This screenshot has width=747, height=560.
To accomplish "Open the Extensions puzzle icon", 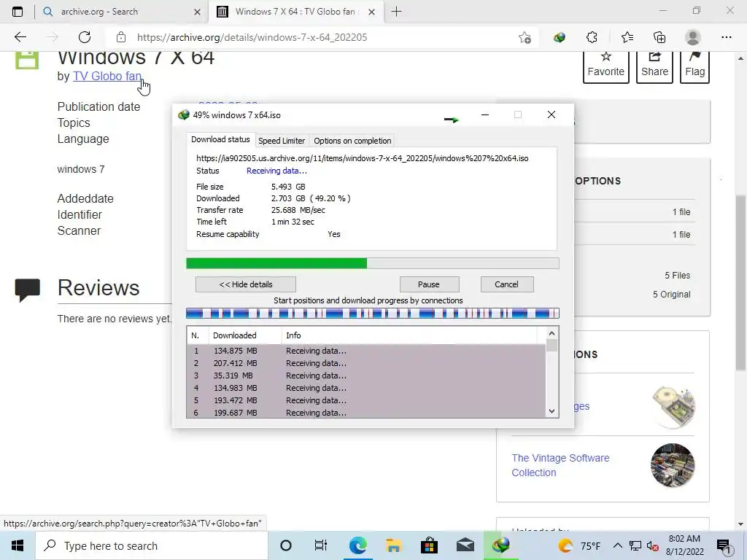I will [592, 37].
